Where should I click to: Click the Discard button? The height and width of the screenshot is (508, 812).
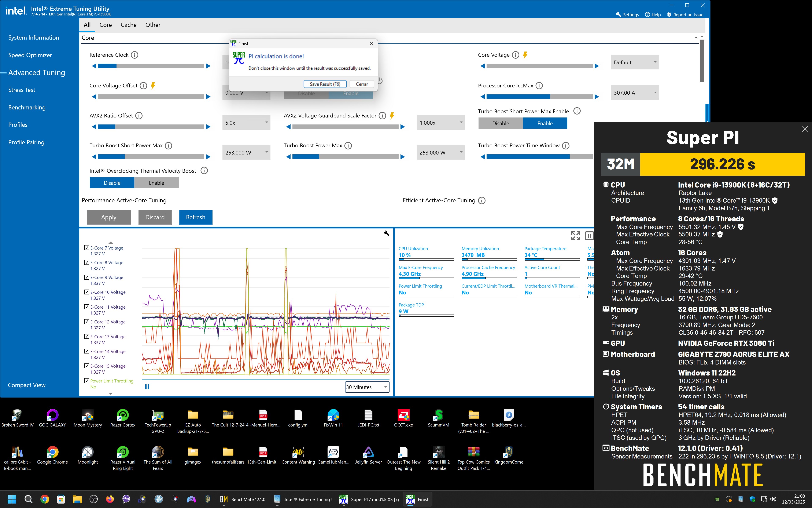[155, 217]
